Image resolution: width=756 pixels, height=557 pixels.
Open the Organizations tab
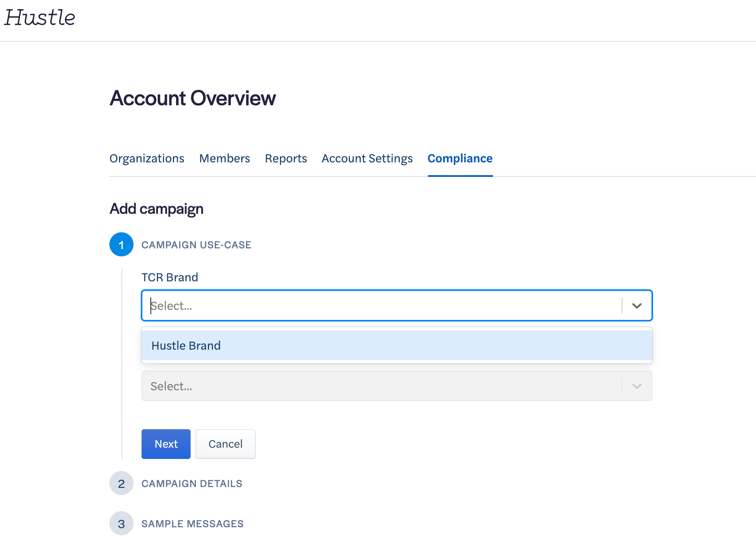click(x=147, y=158)
